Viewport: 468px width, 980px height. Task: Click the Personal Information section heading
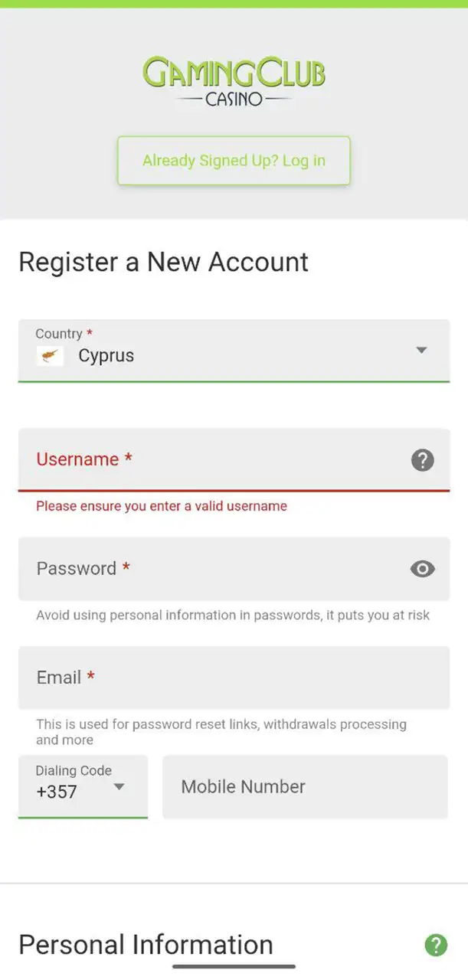[x=146, y=945]
